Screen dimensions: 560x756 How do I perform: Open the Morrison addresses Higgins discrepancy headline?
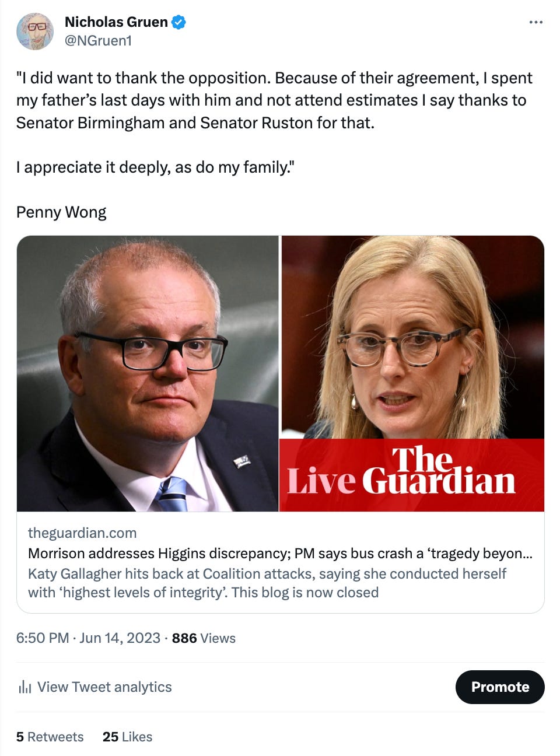[x=280, y=553]
